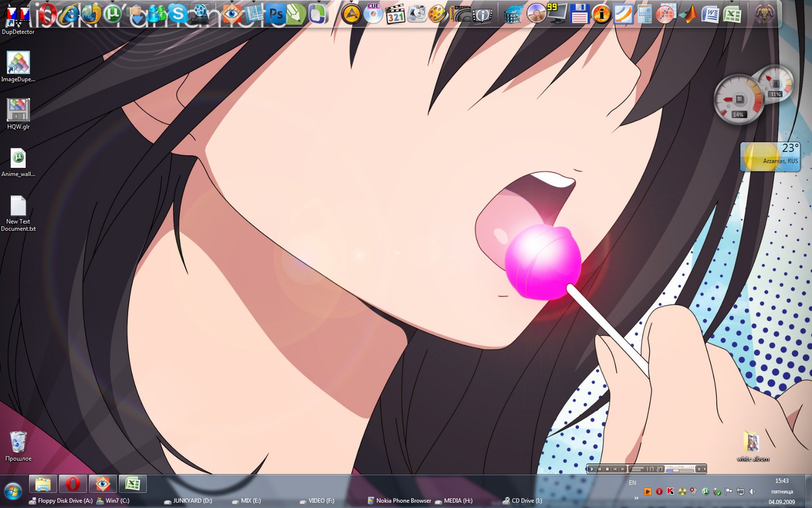
Task: Open CD Drive (I:) link
Action: (522, 501)
